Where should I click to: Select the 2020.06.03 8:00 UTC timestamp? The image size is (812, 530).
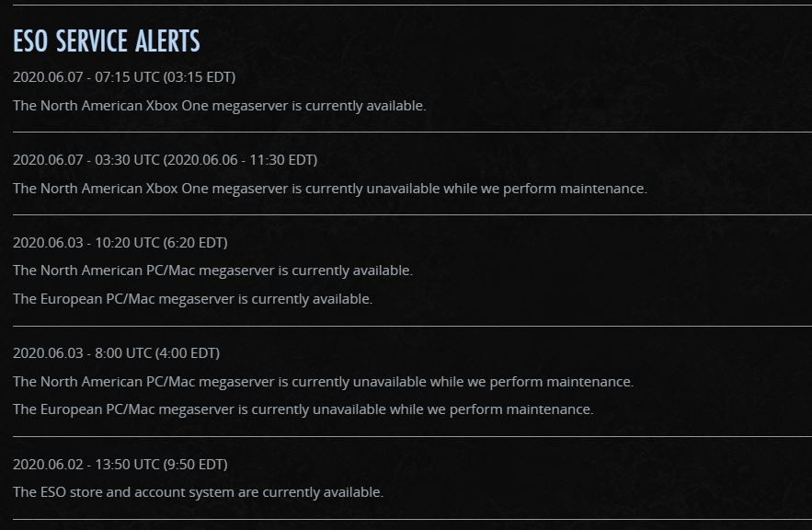click(117, 353)
